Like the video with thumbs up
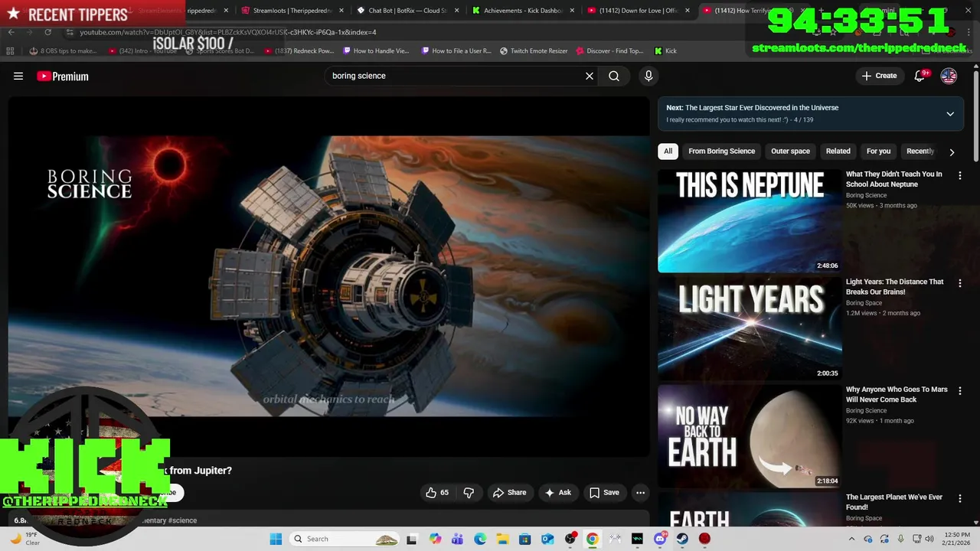The width and height of the screenshot is (980, 551). [438, 493]
